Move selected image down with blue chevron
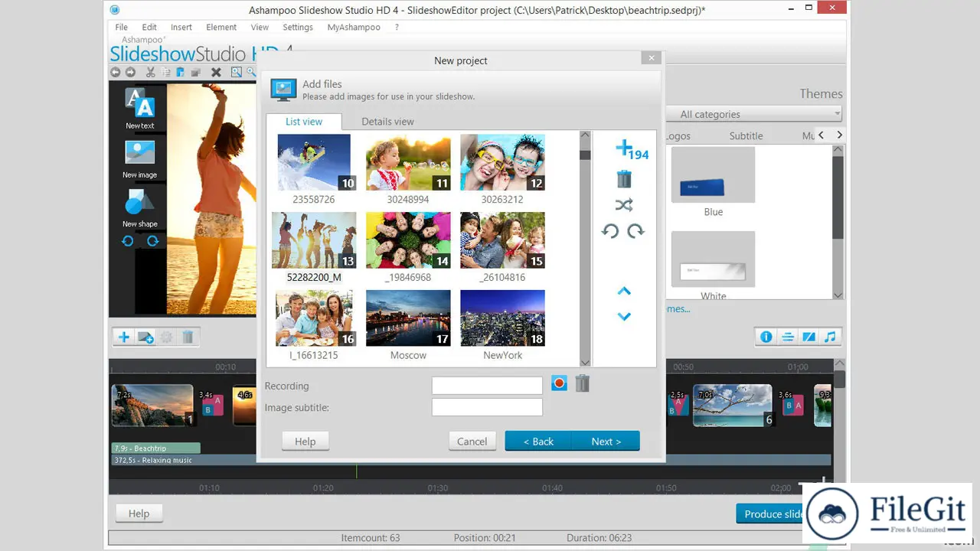Image resolution: width=980 pixels, height=551 pixels. coord(624,317)
